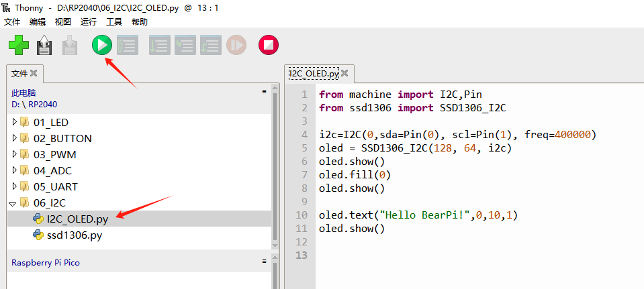Open file using the load floppy icon
Image resolution: width=644 pixels, height=289 pixels.
point(44,45)
